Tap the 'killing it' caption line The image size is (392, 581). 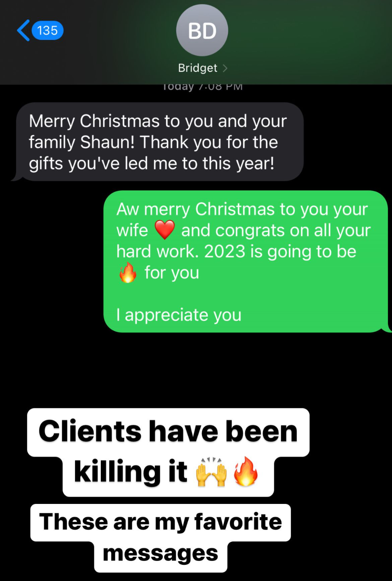point(131,471)
